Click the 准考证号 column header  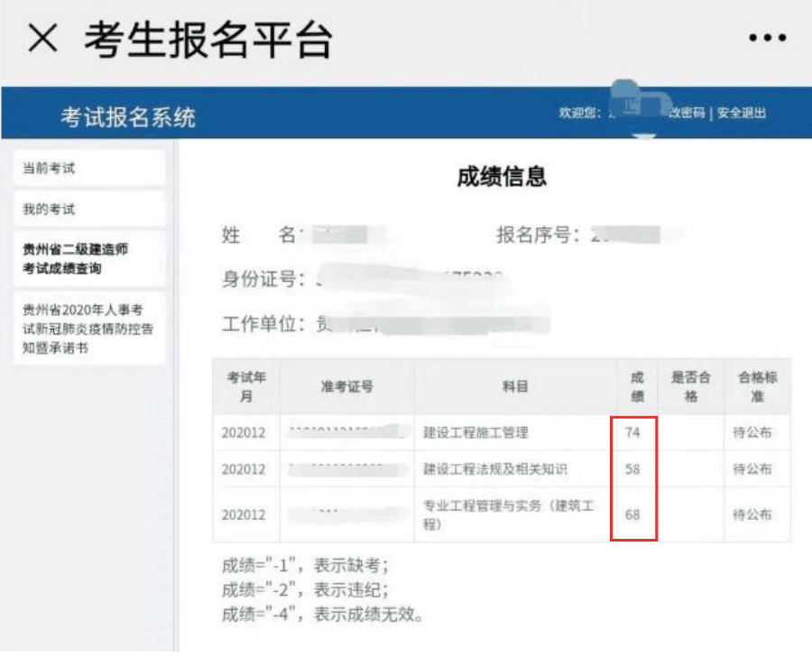click(347, 386)
